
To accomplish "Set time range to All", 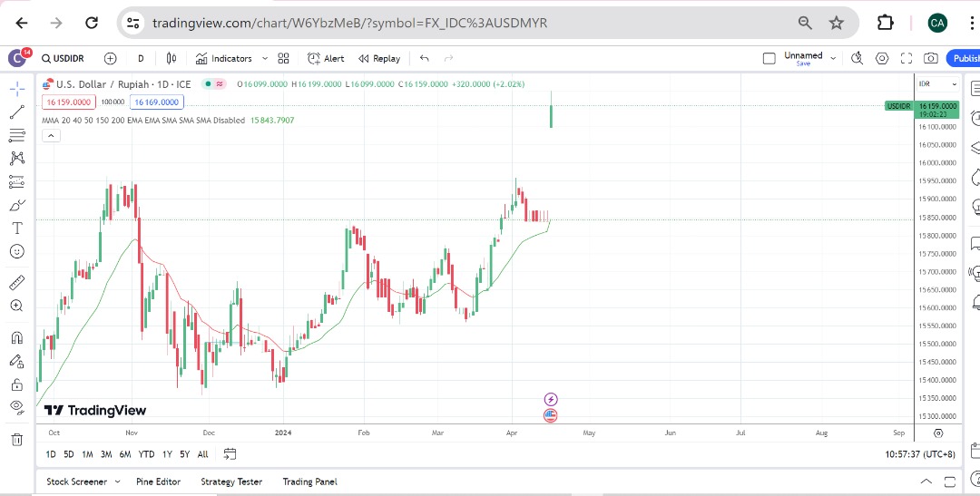I will tap(202, 454).
